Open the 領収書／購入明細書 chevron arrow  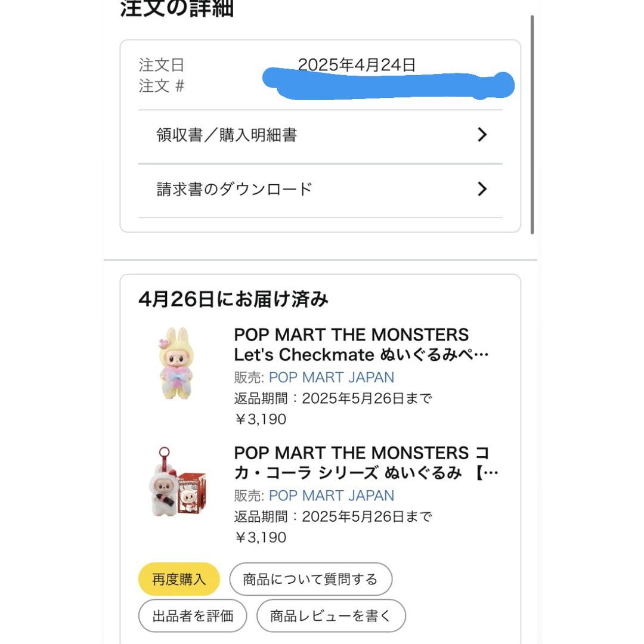(x=482, y=135)
